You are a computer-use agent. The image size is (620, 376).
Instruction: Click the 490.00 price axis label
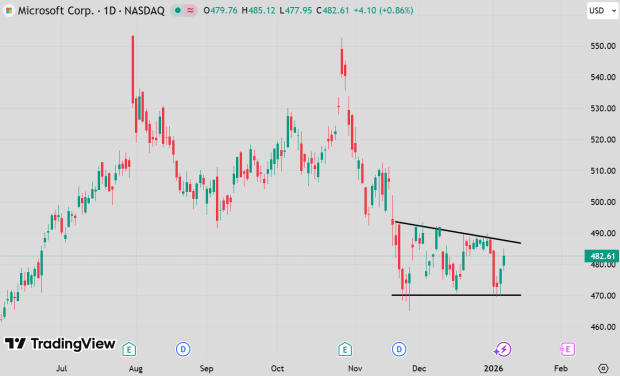point(603,234)
